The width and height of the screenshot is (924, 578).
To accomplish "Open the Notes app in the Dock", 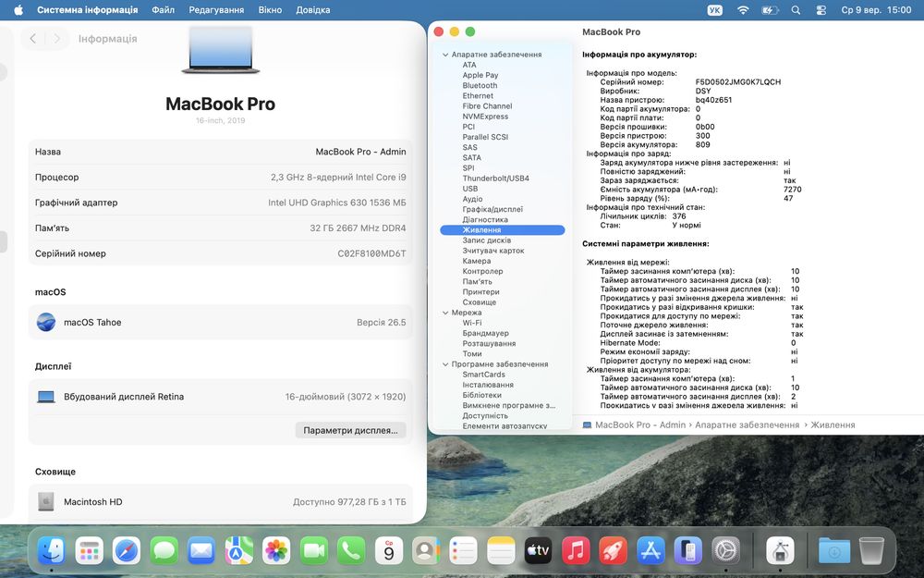I will [x=502, y=551].
